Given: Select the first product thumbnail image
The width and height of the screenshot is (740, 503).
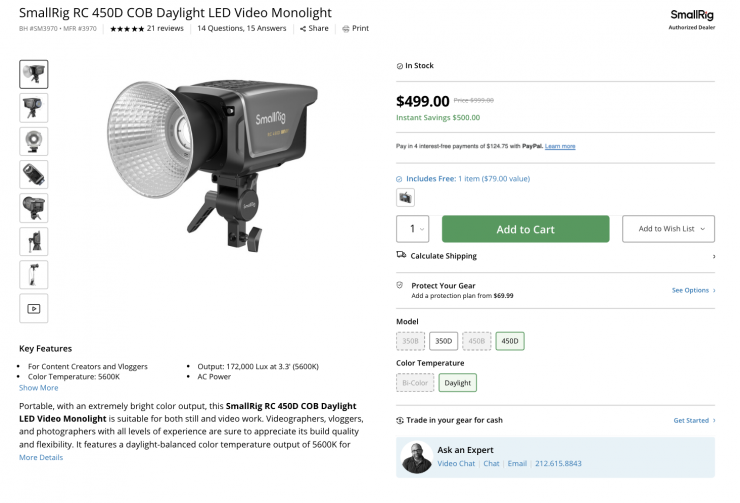Looking at the screenshot, I should coord(33,74).
